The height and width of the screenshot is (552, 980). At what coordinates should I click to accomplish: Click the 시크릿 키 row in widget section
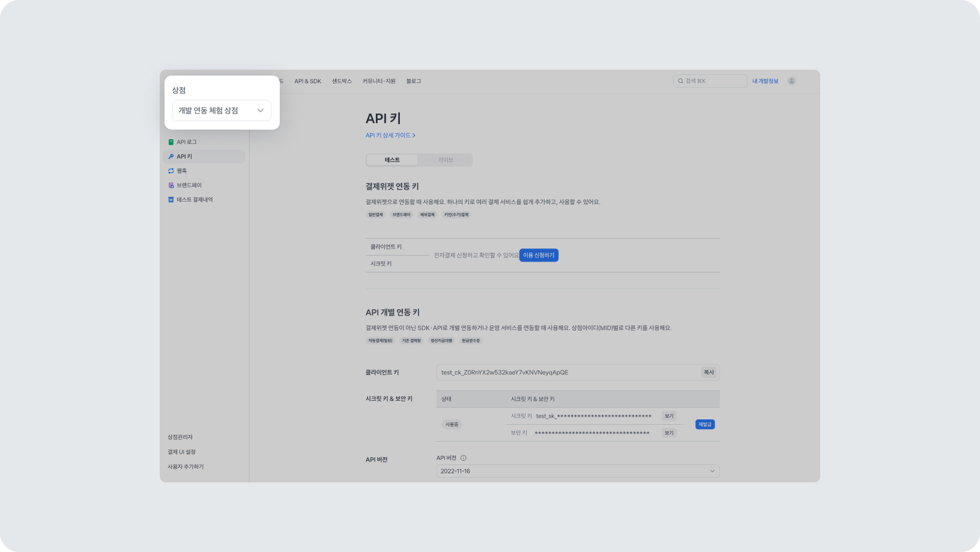381,263
